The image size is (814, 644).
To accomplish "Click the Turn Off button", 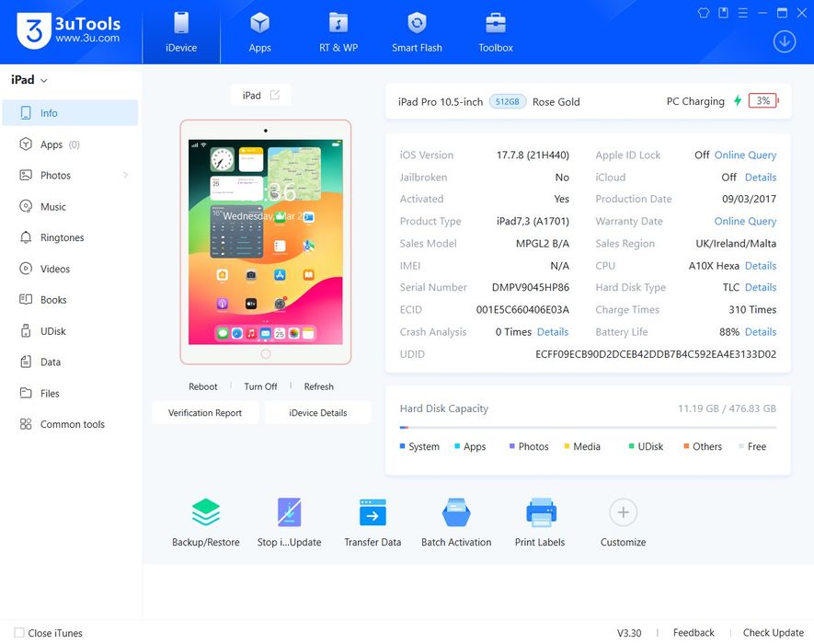I will [x=260, y=386].
